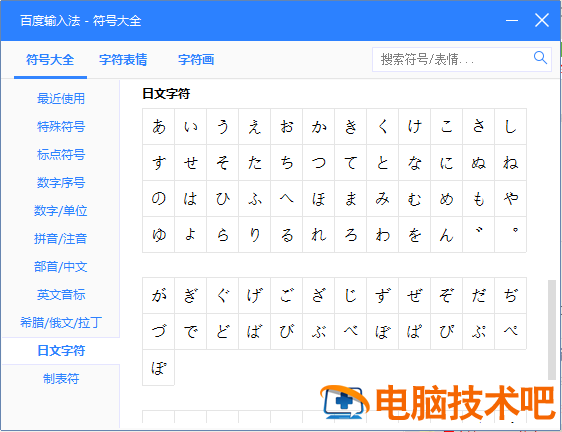Switch to the 字符表情 tab
The width and height of the screenshot is (562, 432).
tap(123, 60)
